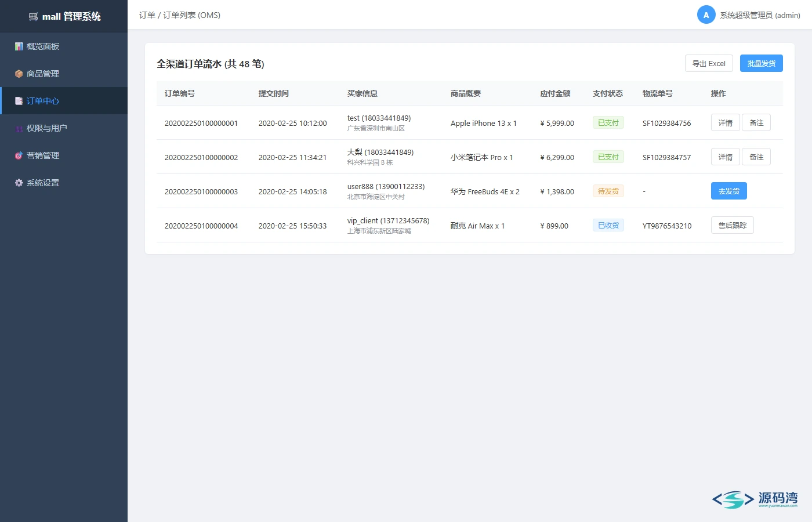The height and width of the screenshot is (522, 812).
Task: Click the chart icon beside 概览面板
Action: (x=19, y=46)
